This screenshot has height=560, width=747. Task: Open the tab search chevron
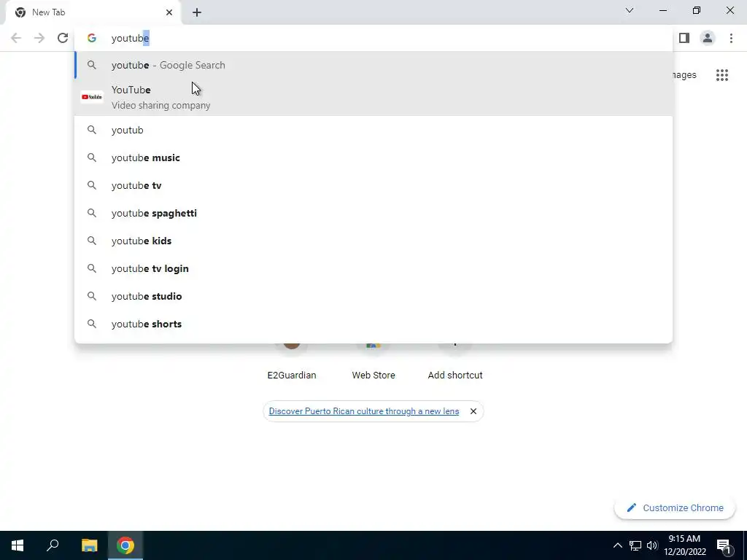coord(630,10)
